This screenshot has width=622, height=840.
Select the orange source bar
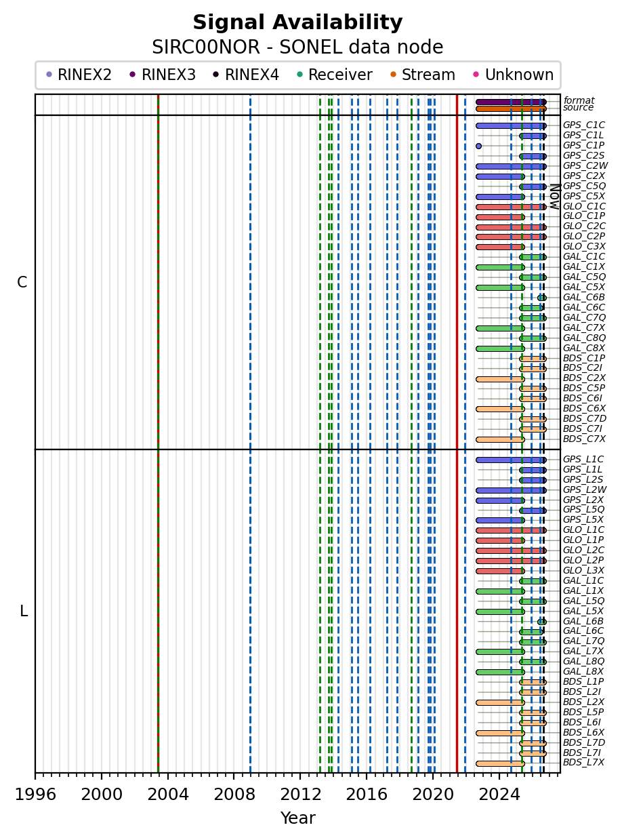(x=511, y=108)
